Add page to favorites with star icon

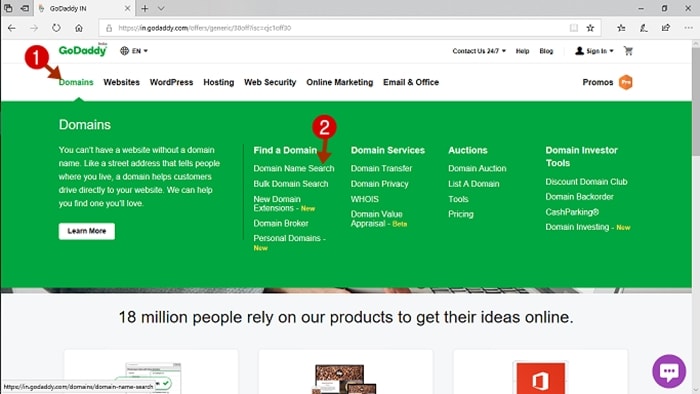click(590, 28)
